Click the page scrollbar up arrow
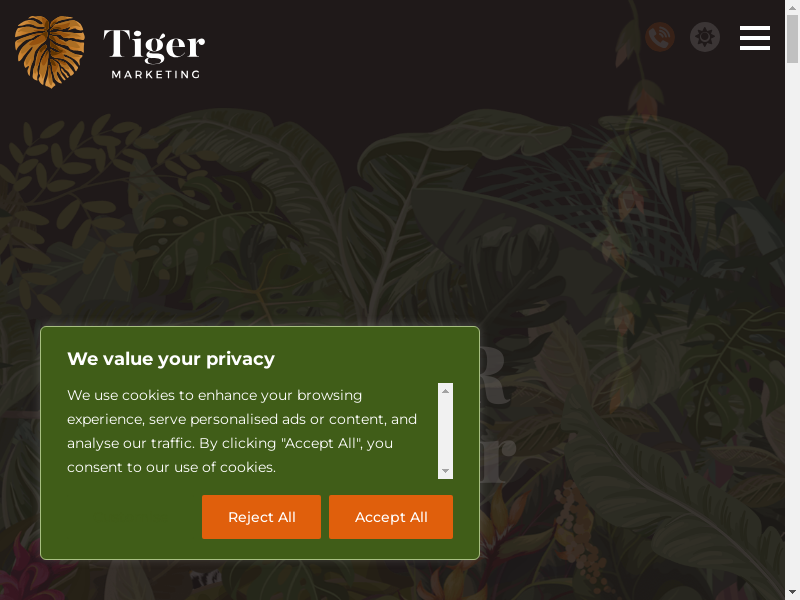This screenshot has width=800, height=600. click(x=792, y=6)
